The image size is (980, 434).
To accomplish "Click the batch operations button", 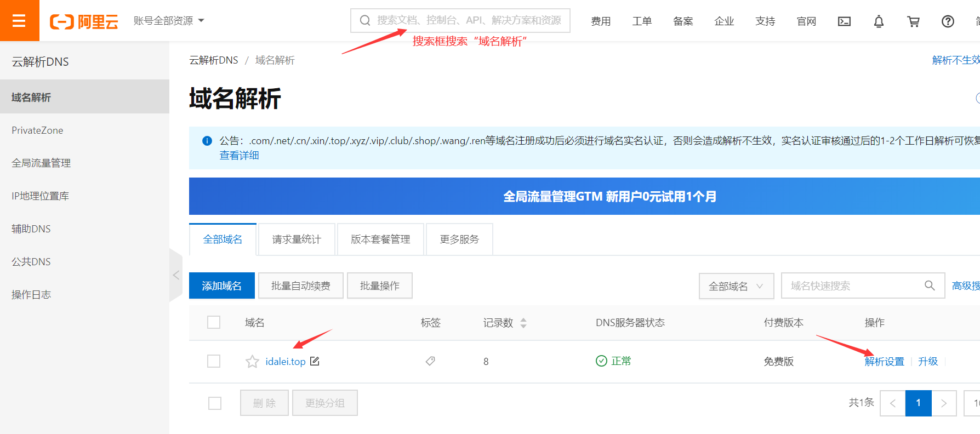I will (x=380, y=285).
